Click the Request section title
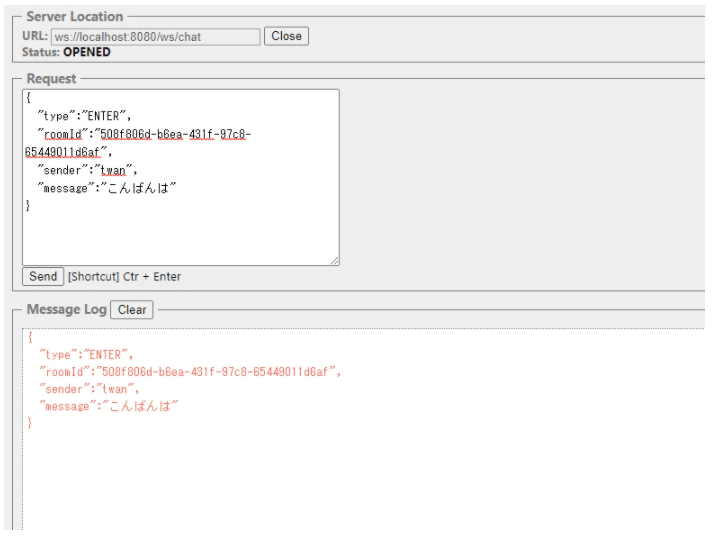713x536 pixels. [x=51, y=79]
